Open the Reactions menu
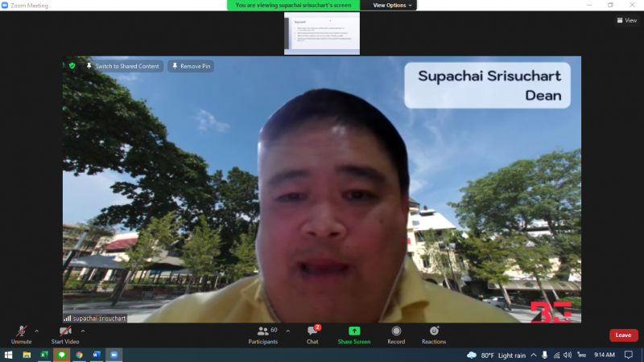The image size is (644, 362). [x=434, y=335]
